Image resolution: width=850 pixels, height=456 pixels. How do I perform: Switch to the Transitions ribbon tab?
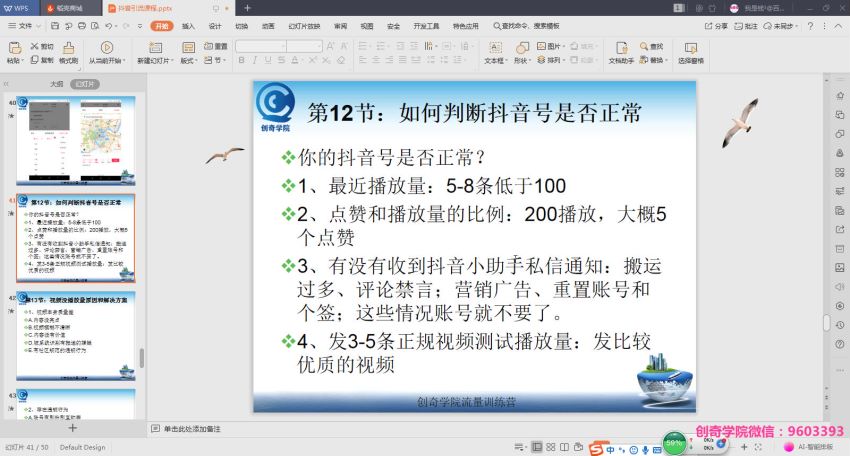(x=241, y=26)
